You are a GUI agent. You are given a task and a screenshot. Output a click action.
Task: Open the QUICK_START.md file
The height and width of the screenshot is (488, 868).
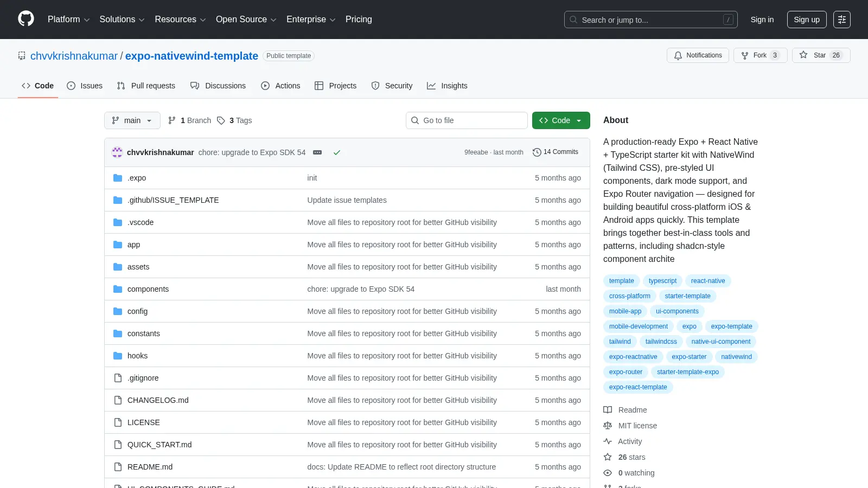click(x=159, y=445)
